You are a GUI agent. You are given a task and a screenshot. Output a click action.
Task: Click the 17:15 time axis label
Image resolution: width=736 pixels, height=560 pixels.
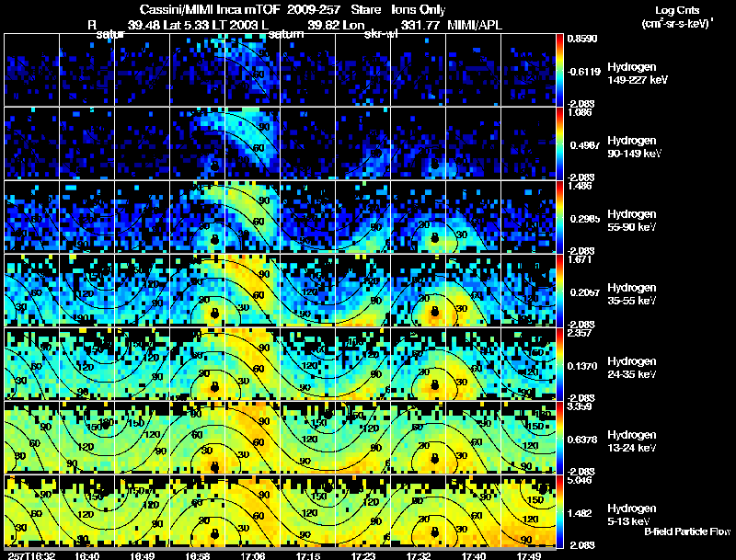[x=308, y=555]
